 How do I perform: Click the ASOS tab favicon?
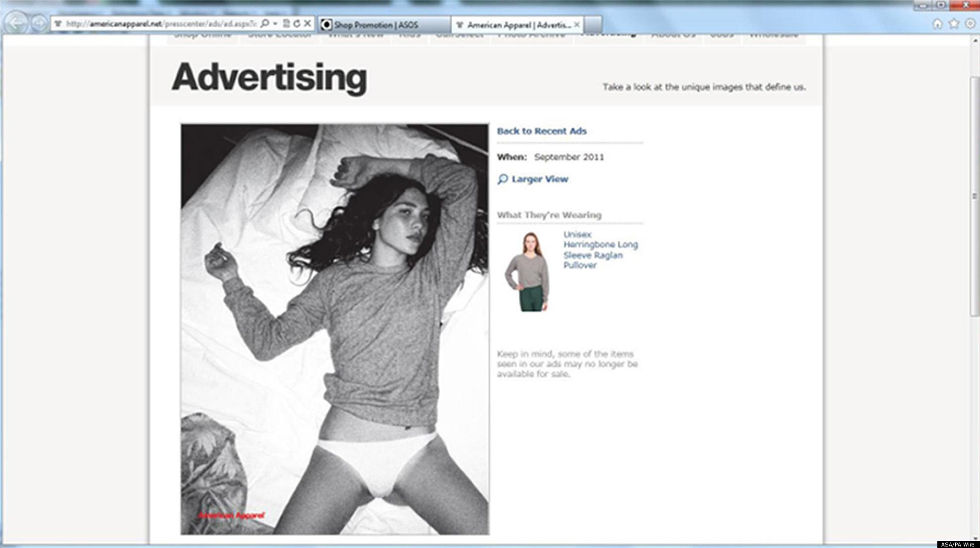coord(326,24)
